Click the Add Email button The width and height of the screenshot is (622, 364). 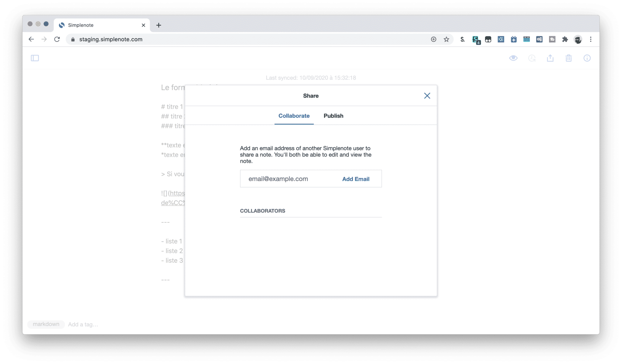355,179
